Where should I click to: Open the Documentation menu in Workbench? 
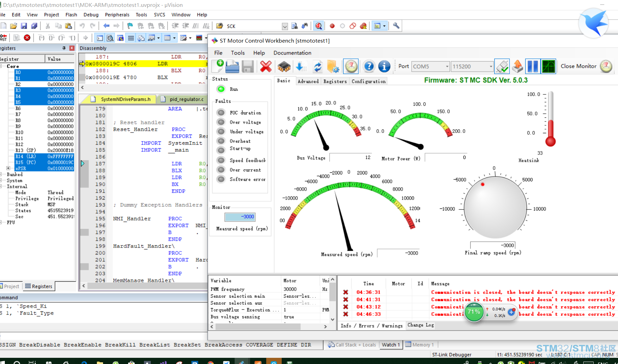point(292,53)
